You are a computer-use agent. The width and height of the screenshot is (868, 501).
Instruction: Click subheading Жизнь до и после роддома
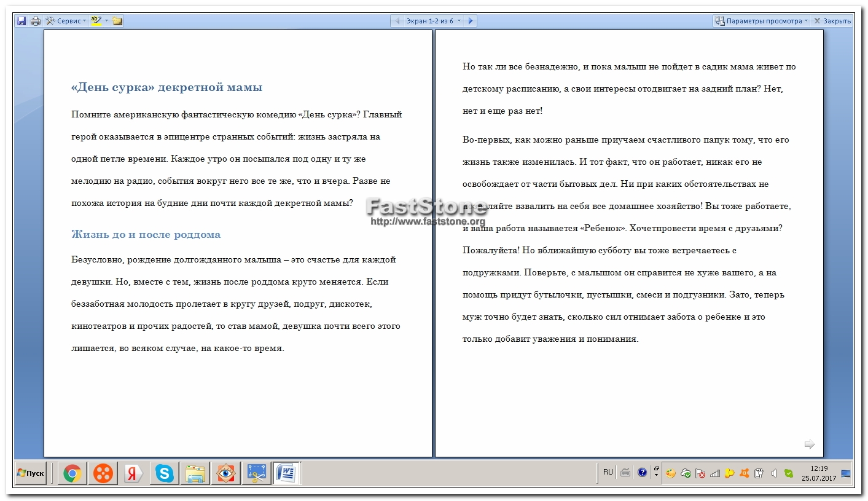coord(146,235)
